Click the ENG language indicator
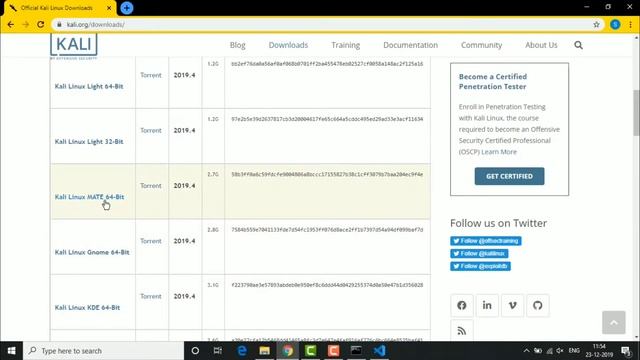Image resolution: width=640 pixels, height=360 pixels. point(574,351)
